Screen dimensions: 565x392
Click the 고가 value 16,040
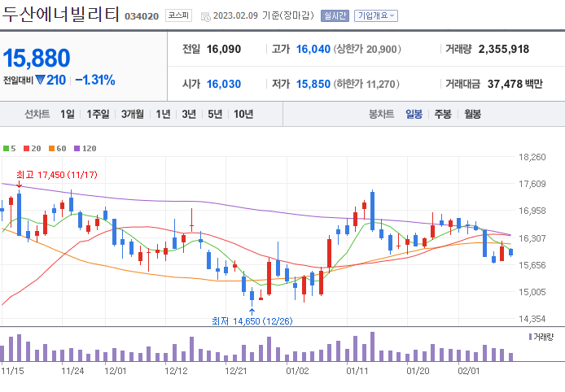point(313,49)
